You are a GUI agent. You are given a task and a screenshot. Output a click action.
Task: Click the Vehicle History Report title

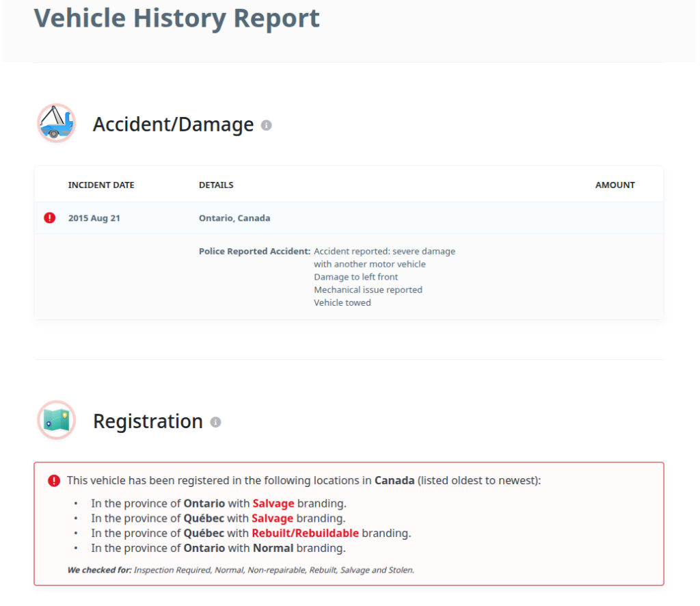[176, 18]
